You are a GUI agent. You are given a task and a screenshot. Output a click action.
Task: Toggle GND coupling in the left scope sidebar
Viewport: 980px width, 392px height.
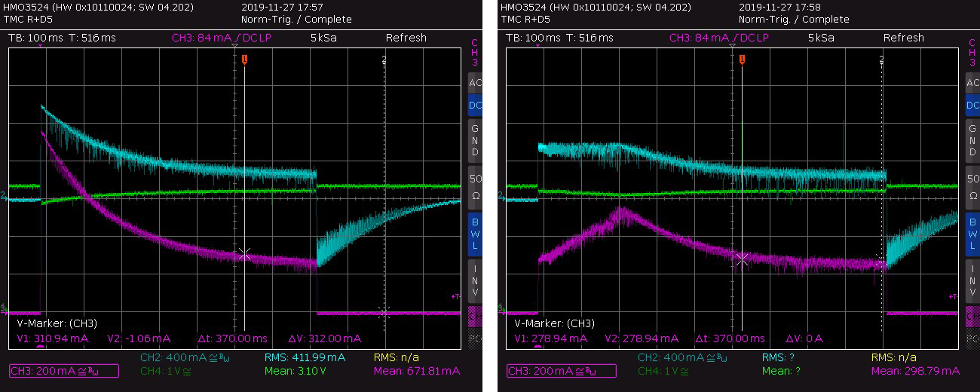pos(475,139)
